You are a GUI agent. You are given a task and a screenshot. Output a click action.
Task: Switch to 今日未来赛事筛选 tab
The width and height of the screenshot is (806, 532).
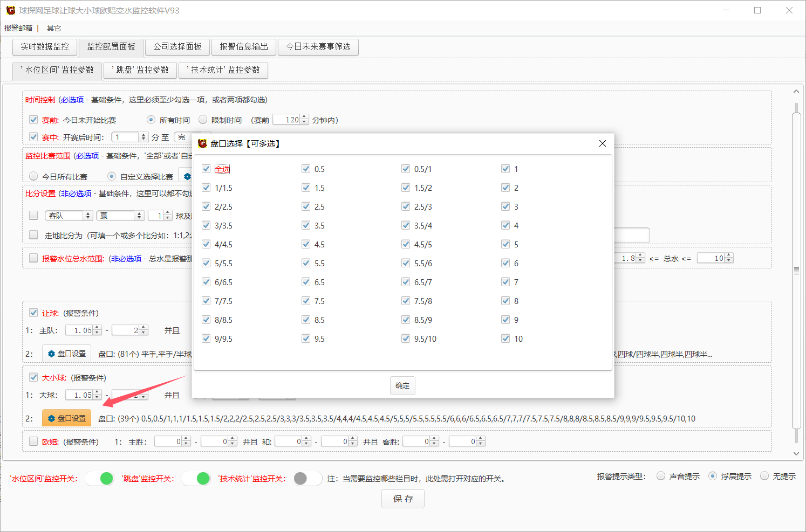[x=318, y=47]
